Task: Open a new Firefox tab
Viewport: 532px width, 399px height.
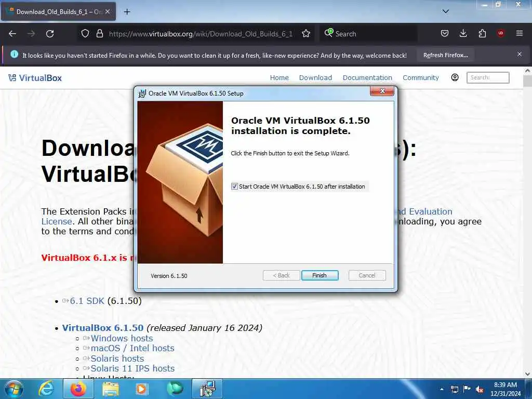Action: (127, 12)
